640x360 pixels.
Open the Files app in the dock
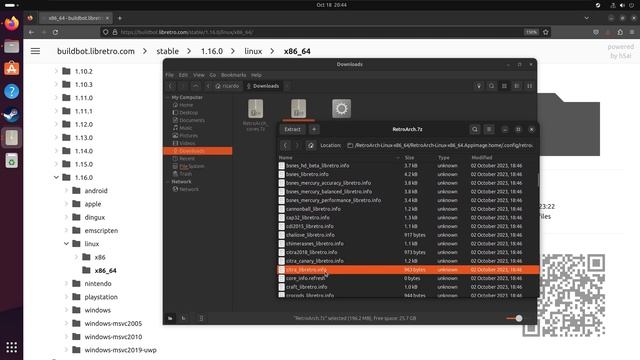tap(11, 46)
